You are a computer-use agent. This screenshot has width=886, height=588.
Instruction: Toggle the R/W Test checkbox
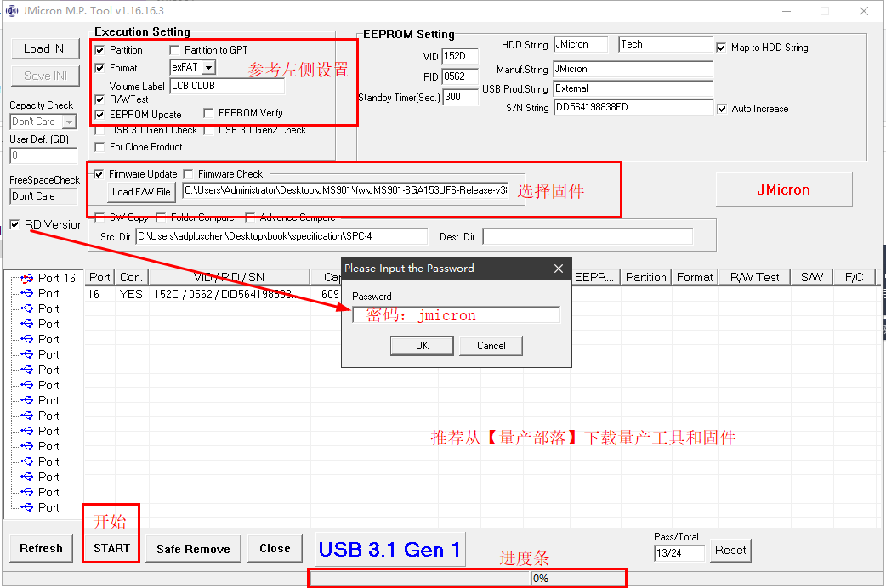coord(100,99)
